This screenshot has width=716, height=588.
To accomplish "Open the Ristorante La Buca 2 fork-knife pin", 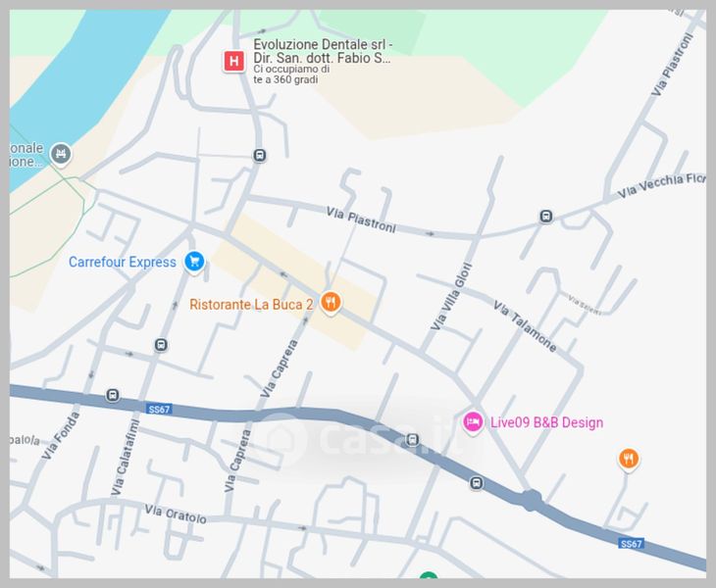I will pos(331,303).
